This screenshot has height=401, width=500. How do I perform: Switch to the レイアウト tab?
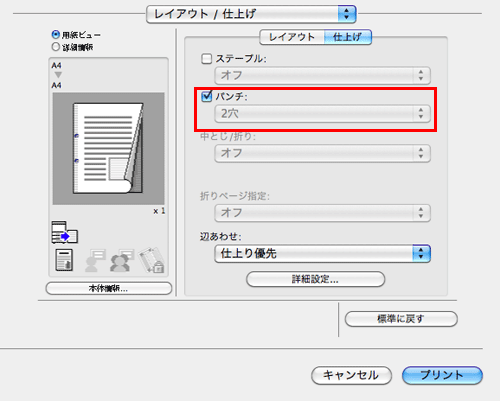click(292, 37)
